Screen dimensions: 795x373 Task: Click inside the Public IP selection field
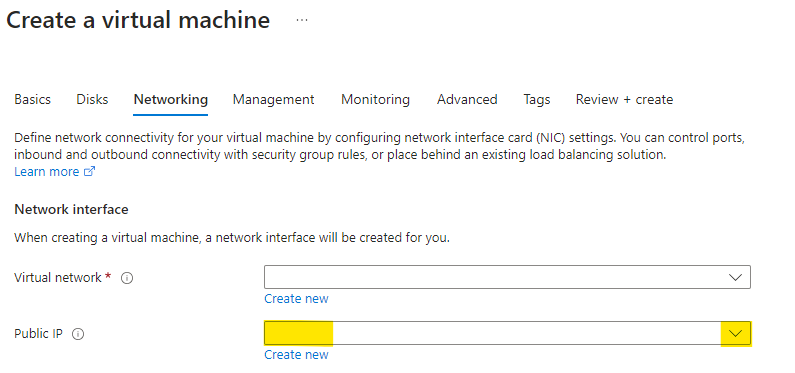(x=507, y=333)
